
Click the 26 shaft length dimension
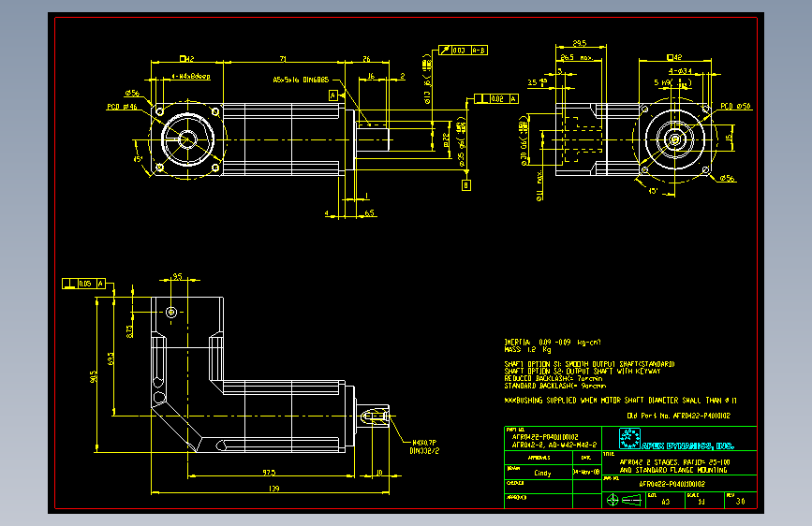point(366,59)
